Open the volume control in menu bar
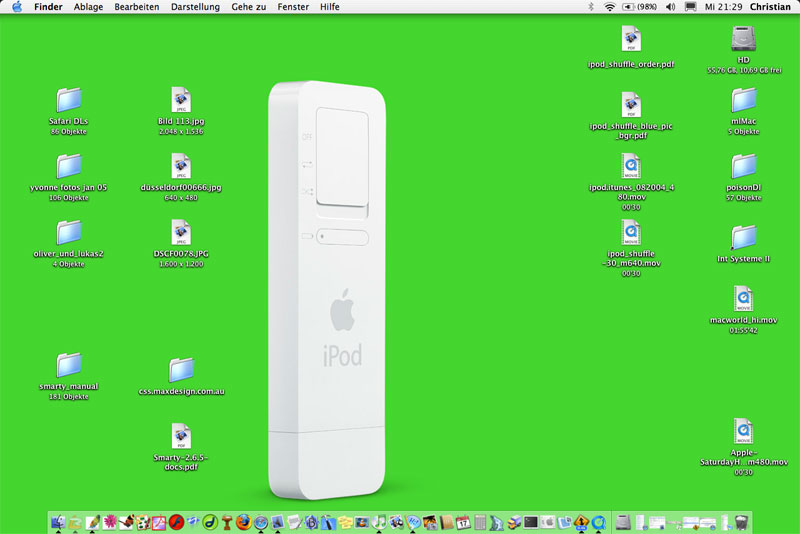Viewport: 800px width, 534px height. (x=668, y=7)
